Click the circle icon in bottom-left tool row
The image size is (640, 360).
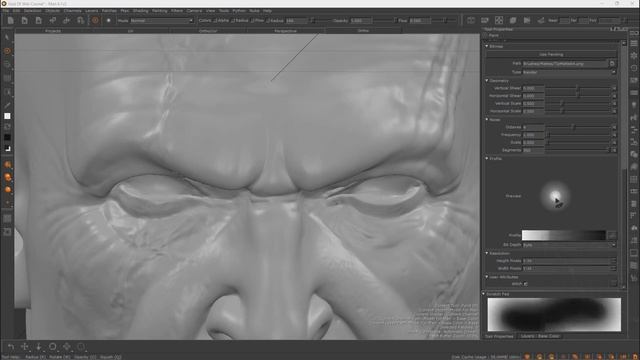(x=53, y=347)
